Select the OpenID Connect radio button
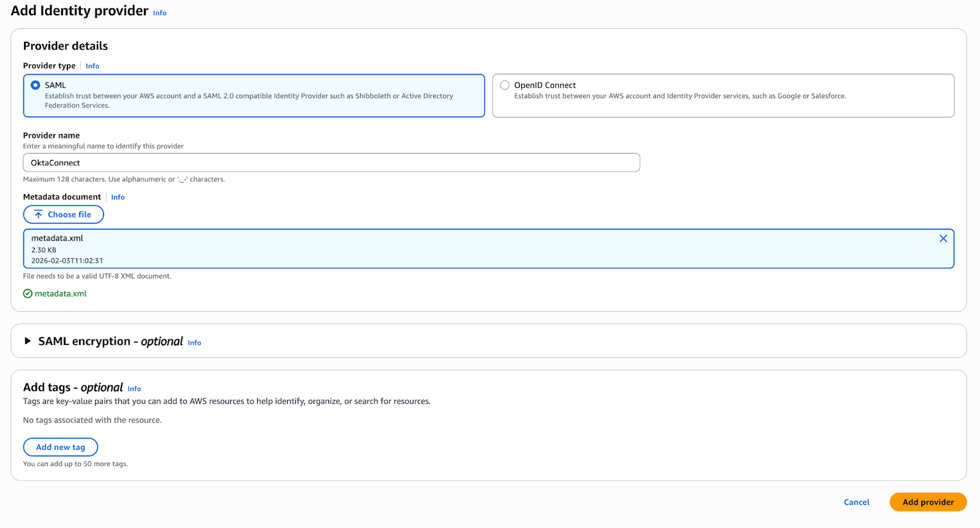The height and width of the screenshot is (528, 980). (x=505, y=85)
